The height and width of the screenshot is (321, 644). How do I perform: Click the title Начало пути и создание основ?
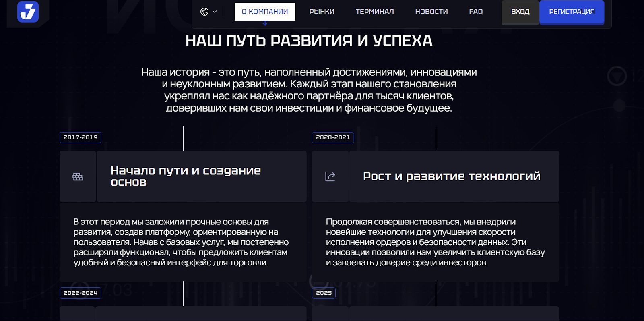(186, 176)
